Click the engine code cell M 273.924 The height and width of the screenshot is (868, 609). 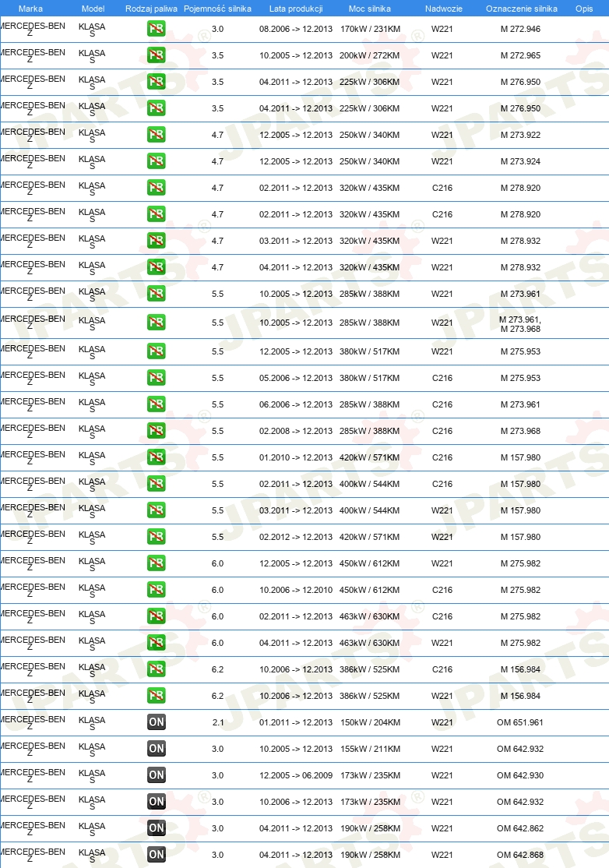(x=520, y=161)
